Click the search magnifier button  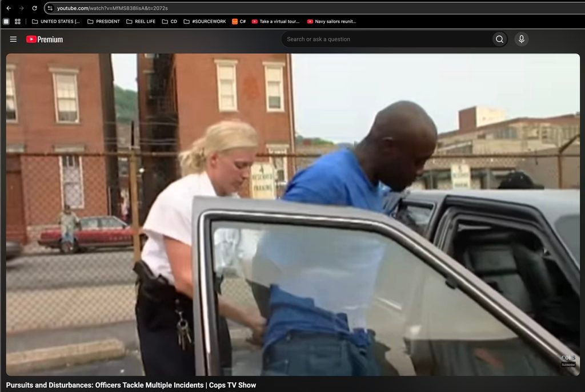[499, 39]
